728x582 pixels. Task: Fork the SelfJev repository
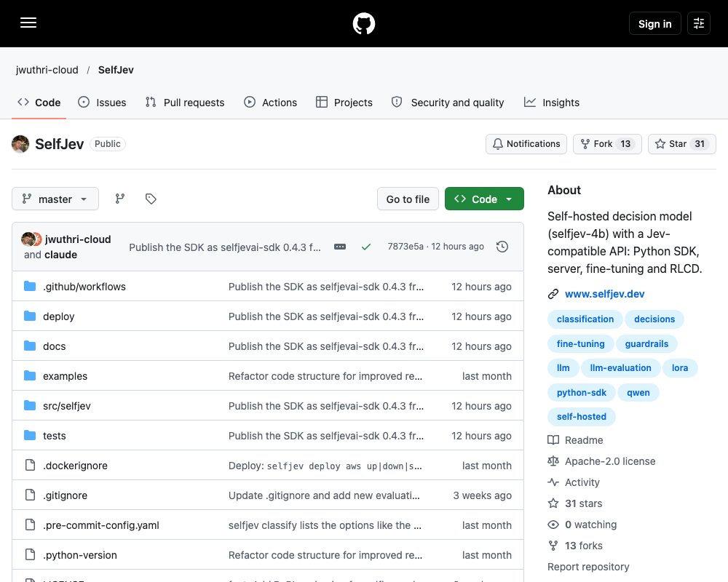[x=607, y=144]
